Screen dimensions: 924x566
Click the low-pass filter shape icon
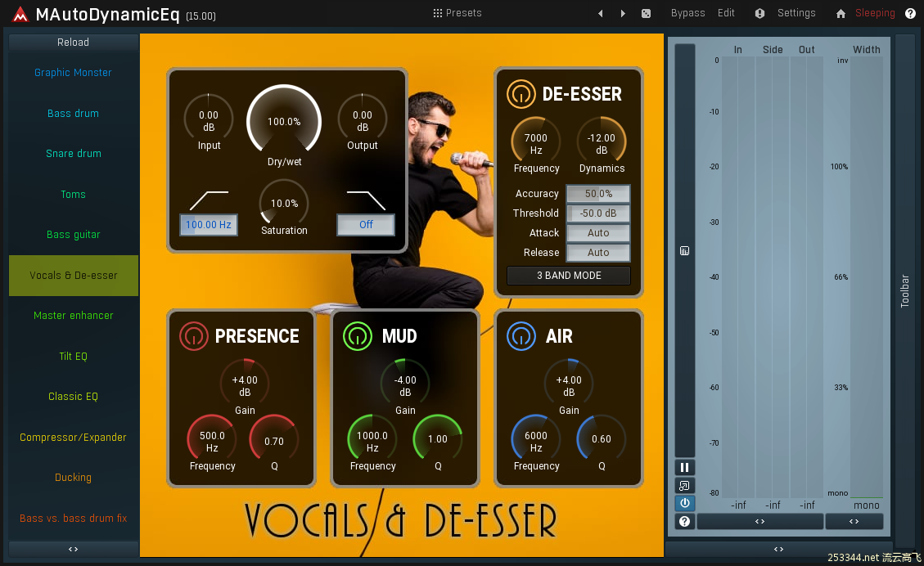click(x=366, y=200)
